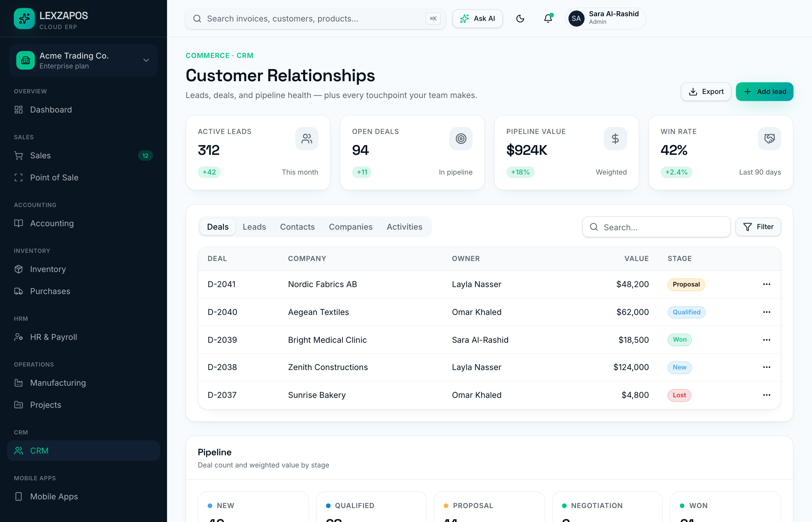812x522 pixels.
Task: Click the +18% pipeline change badge
Action: (x=520, y=172)
